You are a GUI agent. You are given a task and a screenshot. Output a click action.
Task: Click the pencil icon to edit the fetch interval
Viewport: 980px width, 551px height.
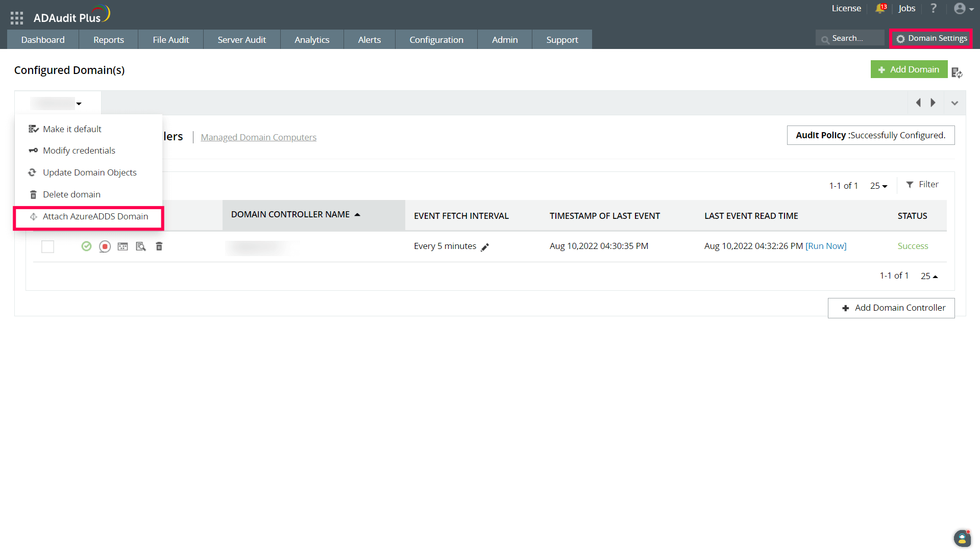pos(485,247)
